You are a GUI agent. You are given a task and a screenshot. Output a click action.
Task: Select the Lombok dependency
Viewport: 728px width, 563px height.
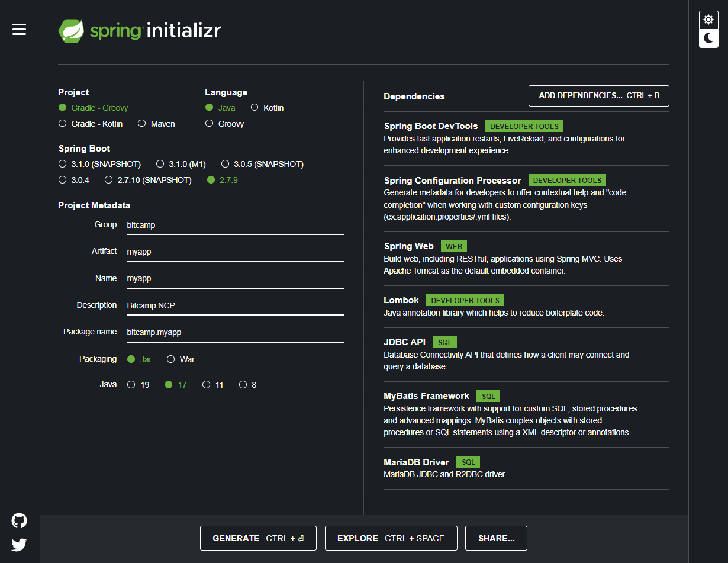[526, 306]
